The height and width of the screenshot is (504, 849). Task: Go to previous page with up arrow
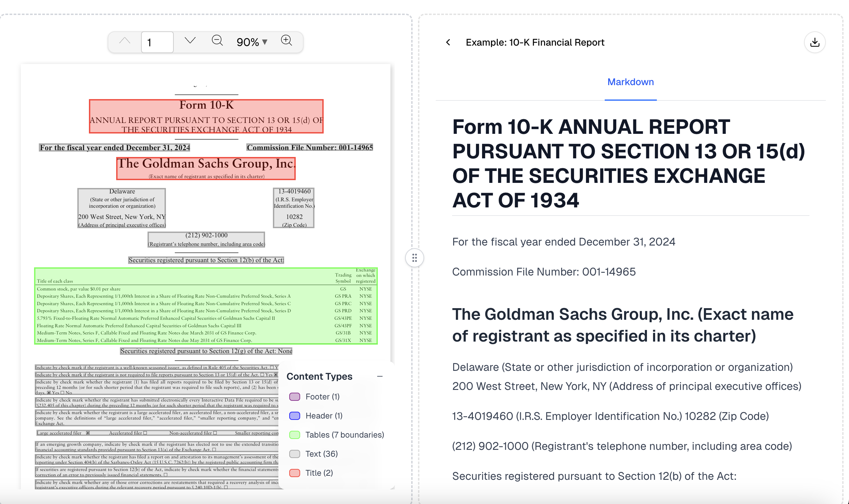(125, 42)
